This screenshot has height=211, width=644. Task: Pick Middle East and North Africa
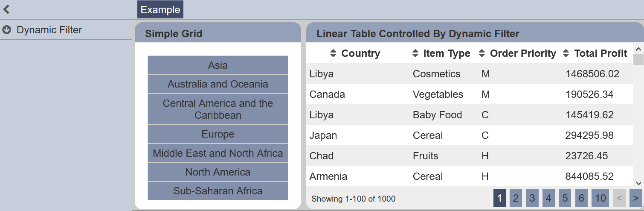[218, 153]
